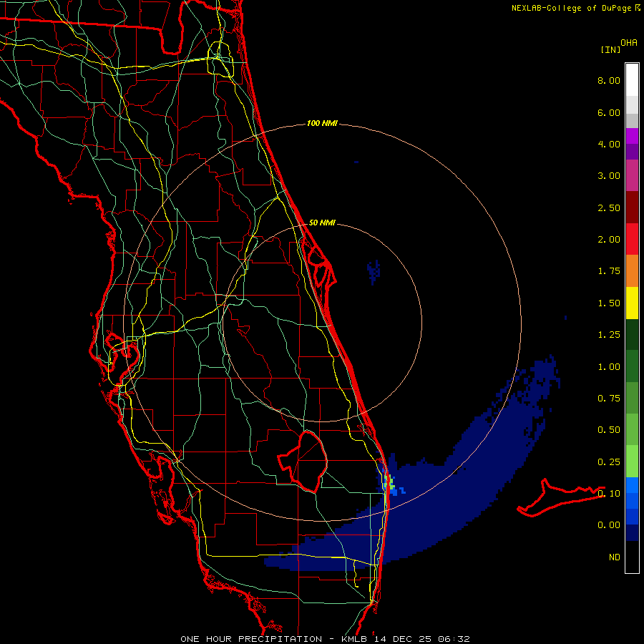Click the 8.00 legend value
The image size is (644, 644).
tap(609, 80)
